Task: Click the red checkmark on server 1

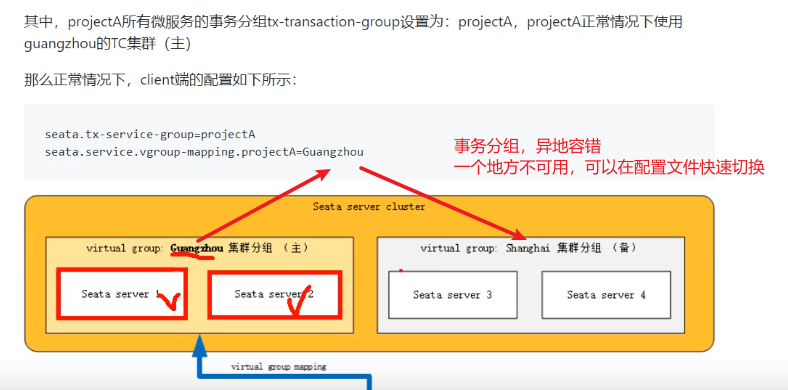Action: [169, 300]
